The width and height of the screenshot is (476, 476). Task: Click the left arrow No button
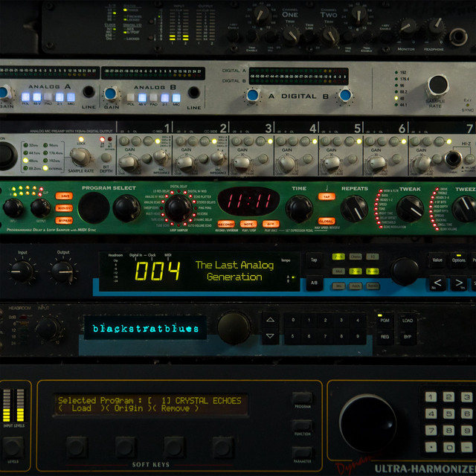click(x=437, y=283)
